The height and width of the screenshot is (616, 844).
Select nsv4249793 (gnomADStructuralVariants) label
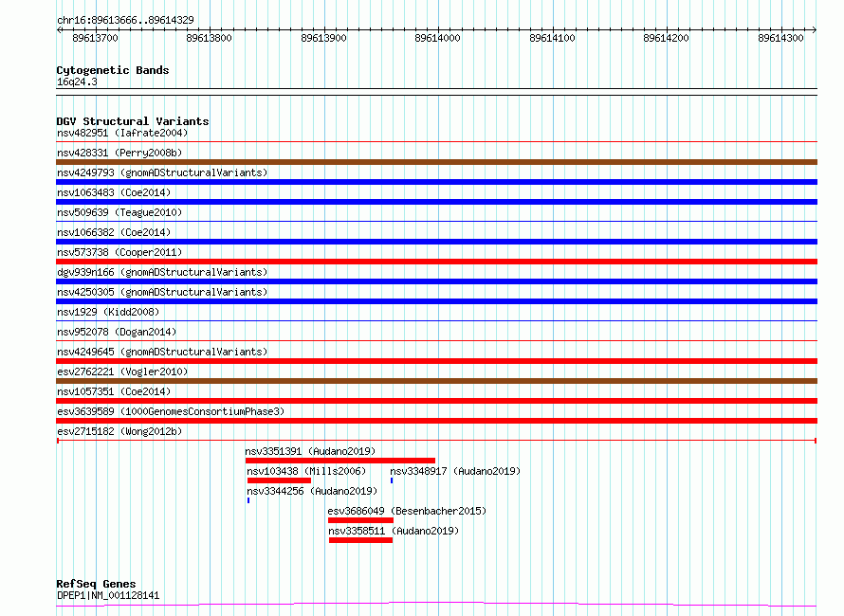162,172
